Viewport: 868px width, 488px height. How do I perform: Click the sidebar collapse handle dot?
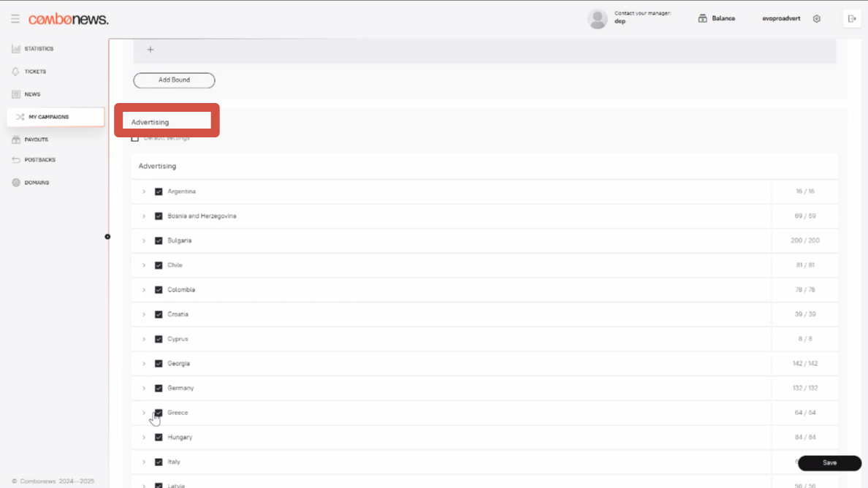[x=107, y=237]
